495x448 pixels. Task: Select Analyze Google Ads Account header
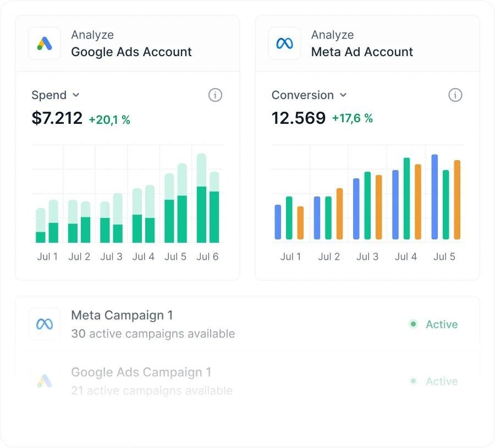pos(128,43)
